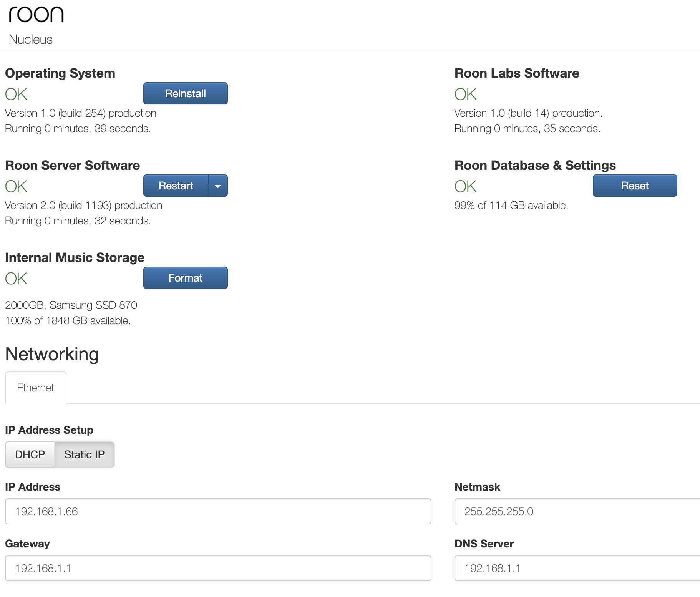Focus the IP Address input field
Screen dimensions: 700x597
[x=218, y=511]
